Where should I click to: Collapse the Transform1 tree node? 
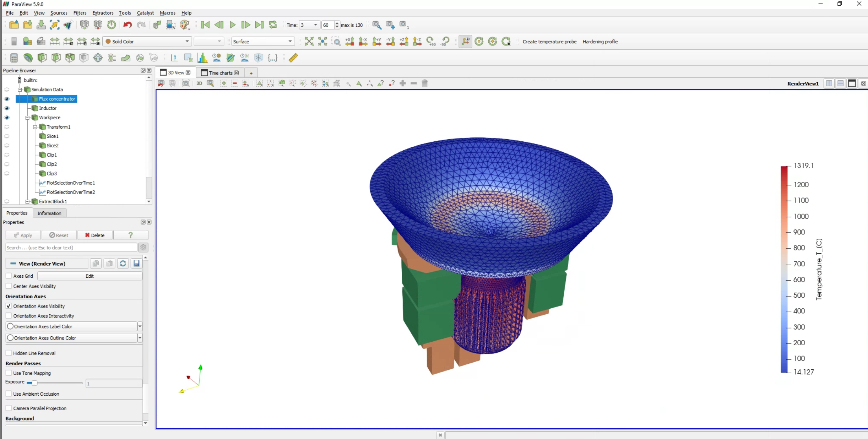tap(35, 127)
